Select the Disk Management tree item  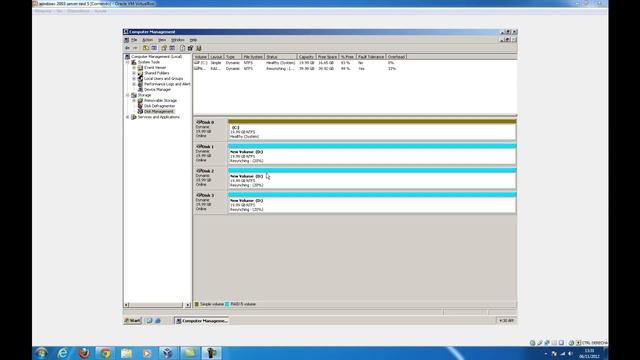[159, 111]
